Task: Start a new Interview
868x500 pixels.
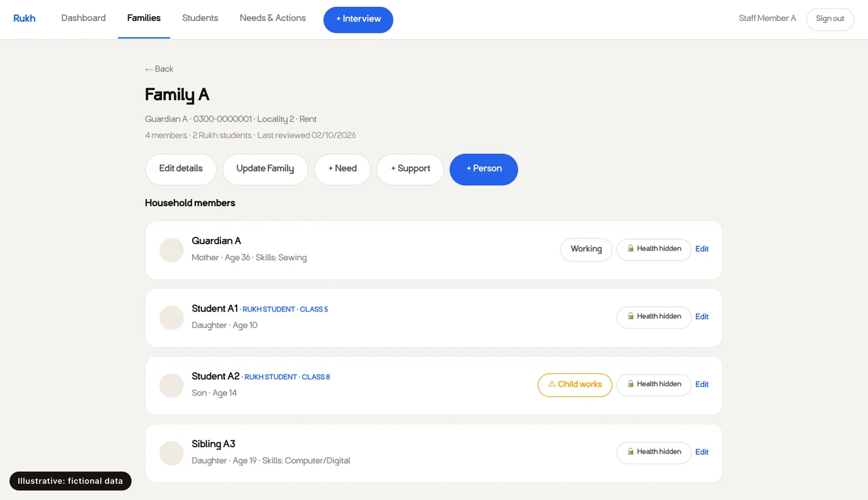Action: 358,20
